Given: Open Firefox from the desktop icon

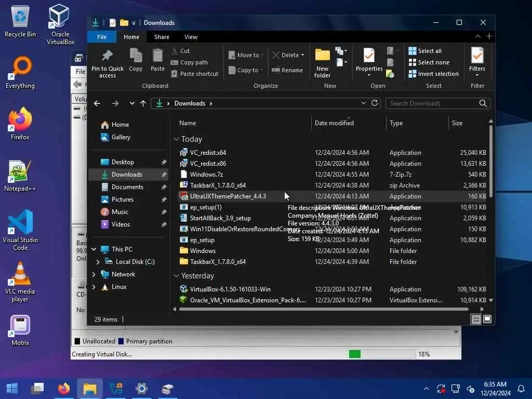Looking at the screenshot, I should [x=20, y=124].
